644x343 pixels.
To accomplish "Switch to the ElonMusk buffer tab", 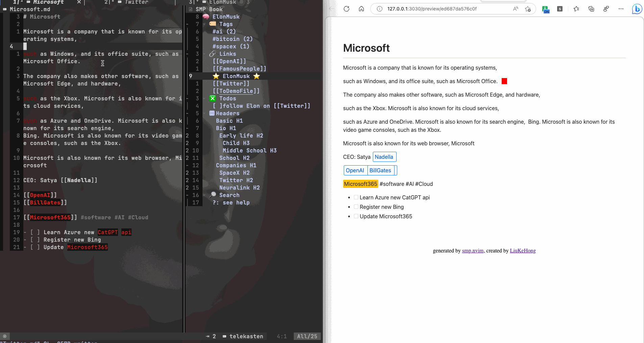I will tap(223, 2).
